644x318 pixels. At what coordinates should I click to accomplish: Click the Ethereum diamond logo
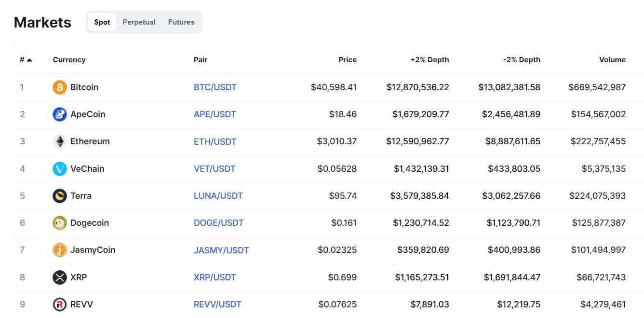pyautogui.click(x=59, y=141)
